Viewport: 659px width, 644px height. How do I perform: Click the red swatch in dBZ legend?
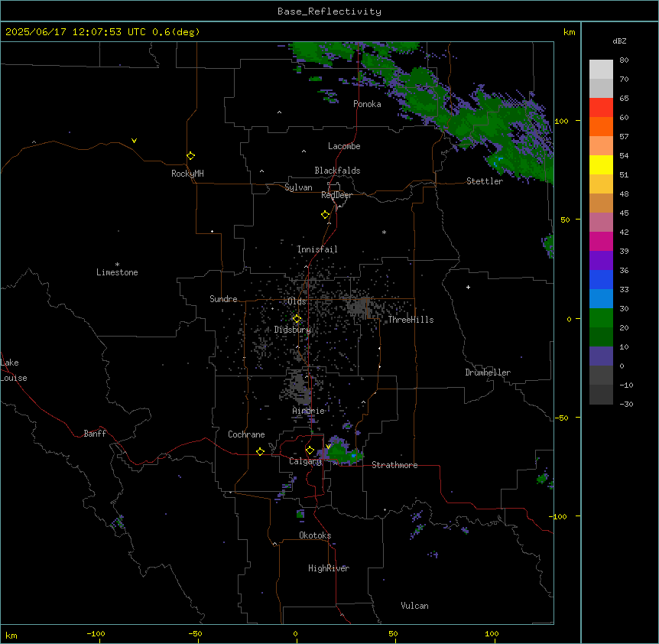pyautogui.click(x=601, y=108)
